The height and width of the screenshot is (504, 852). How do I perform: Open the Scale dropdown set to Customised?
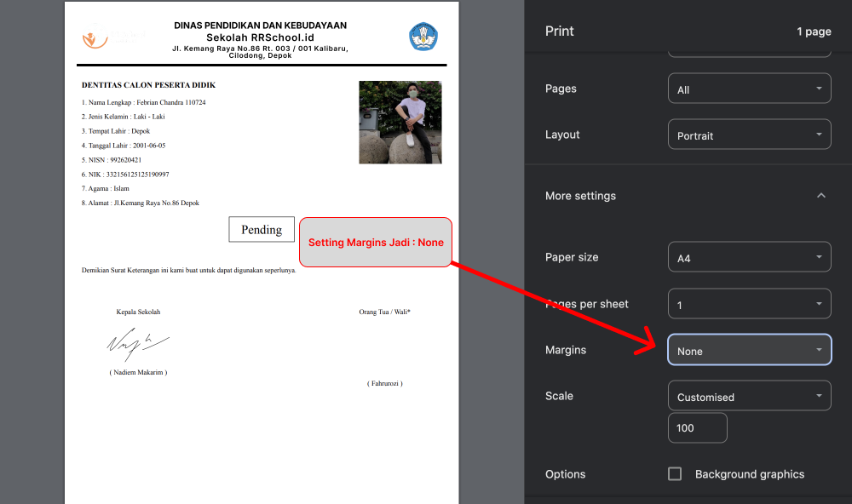(x=749, y=395)
